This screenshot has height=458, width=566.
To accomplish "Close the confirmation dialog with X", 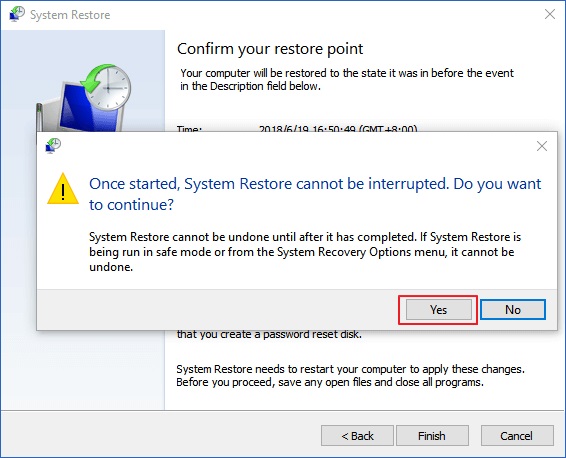I will coord(542,146).
